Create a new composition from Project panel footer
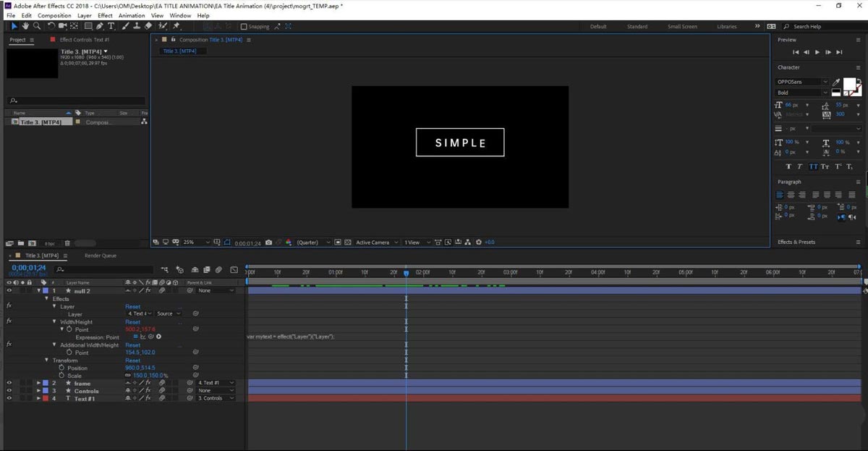 click(x=33, y=243)
